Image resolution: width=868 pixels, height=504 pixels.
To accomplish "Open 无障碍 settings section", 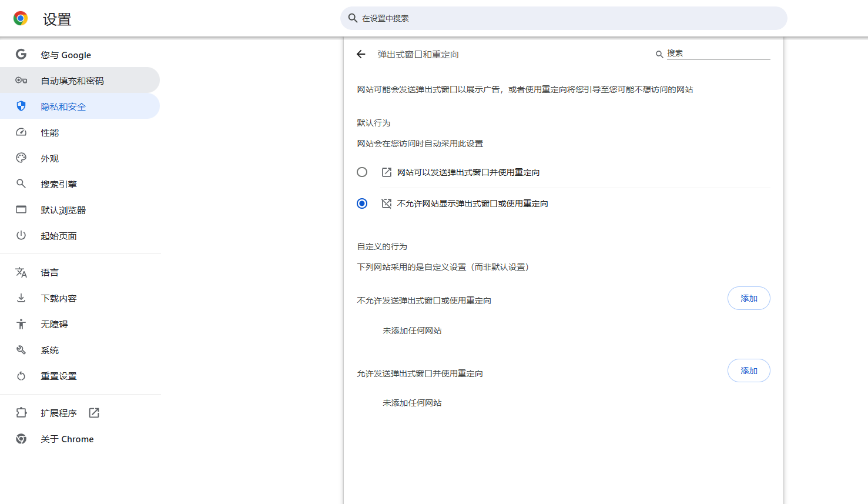I will pyautogui.click(x=80, y=324).
